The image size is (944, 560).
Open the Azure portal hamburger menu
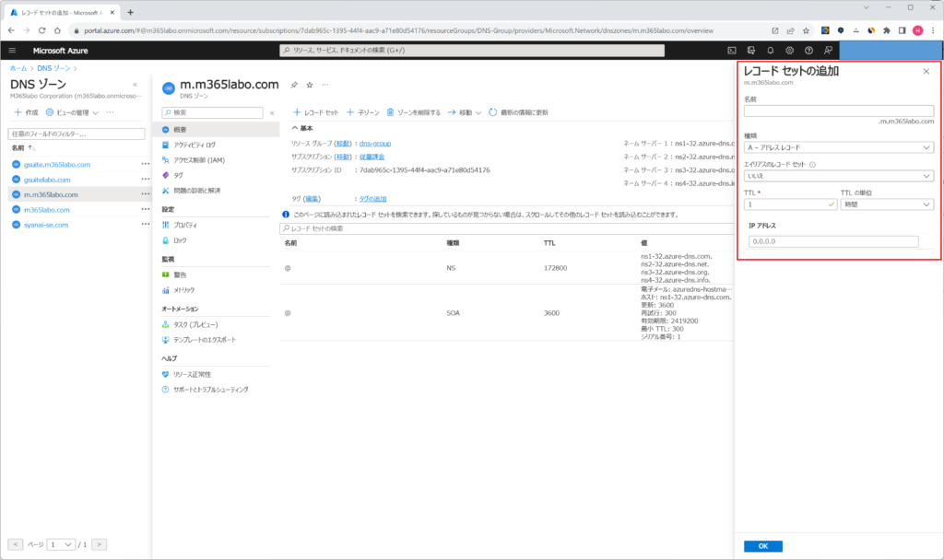[x=12, y=51]
